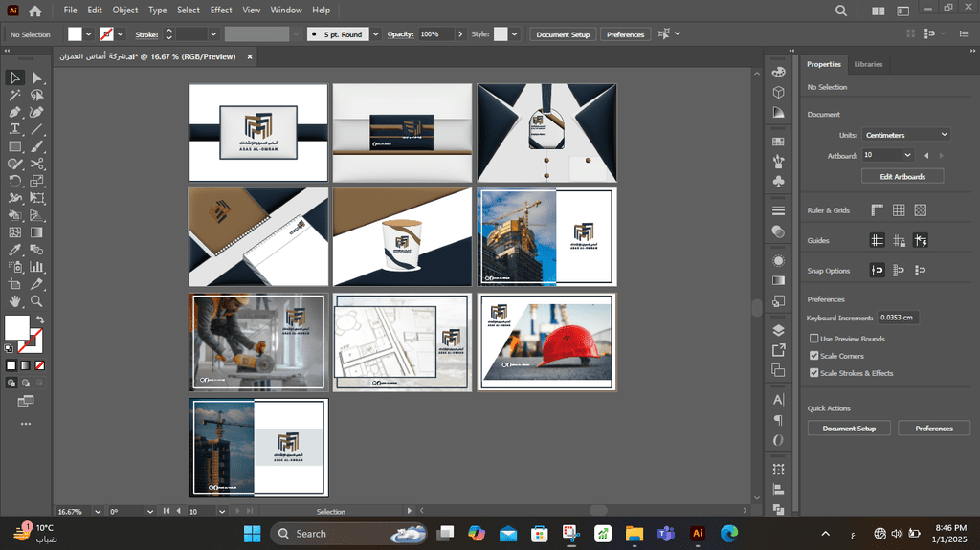The image size is (980, 550).
Task: Open search in the title bar
Action: coord(841,10)
